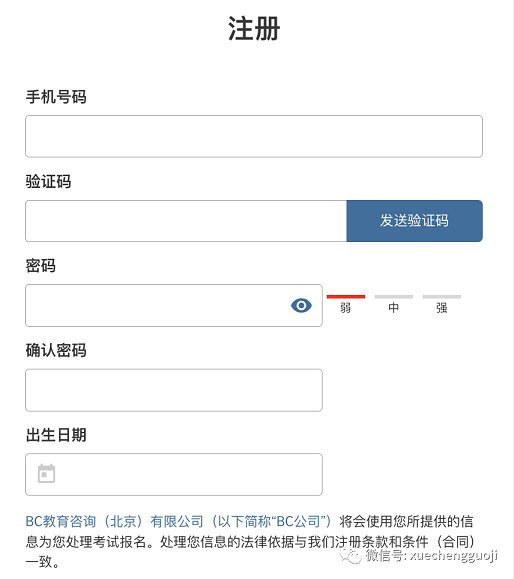Click the 发送验证码 button
514x579 pixels.
(x=414, y=221)
